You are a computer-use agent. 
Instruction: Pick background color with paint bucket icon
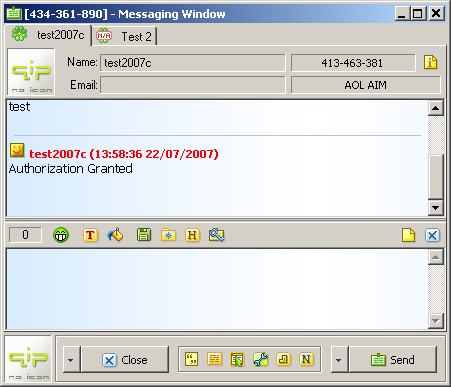pyautogui.click(x=115, y=235)
